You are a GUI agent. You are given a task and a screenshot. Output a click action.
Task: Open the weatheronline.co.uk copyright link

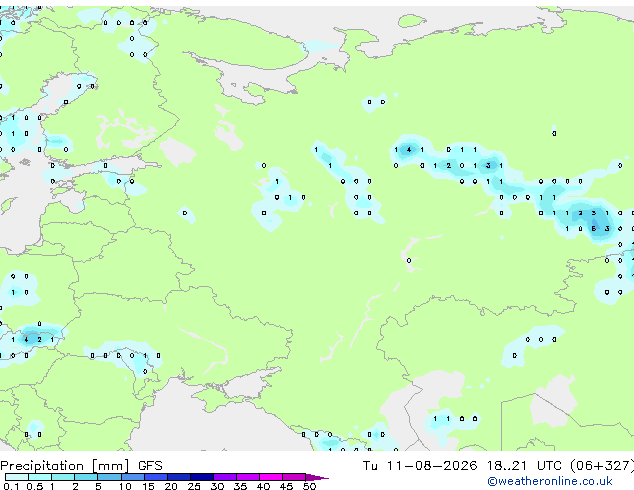click(x=550, y=481)
